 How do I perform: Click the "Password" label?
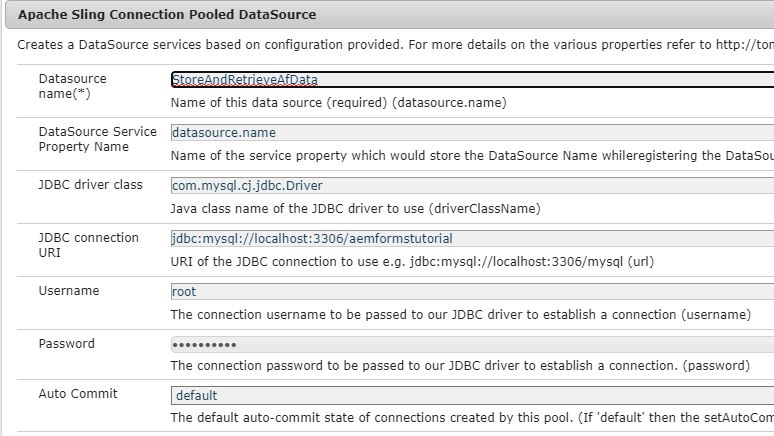coord(66,344)
